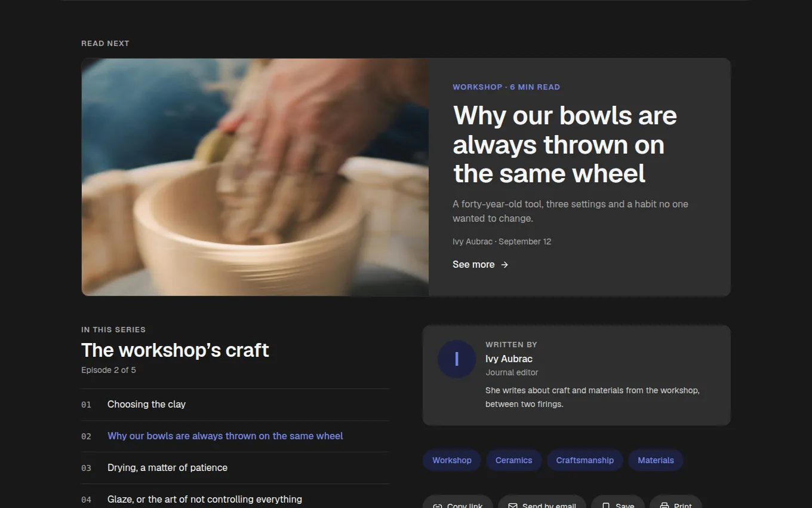Select the 'A forty-year-old tool' summary text
Screen dimensions: 812x508
[570, 211]
